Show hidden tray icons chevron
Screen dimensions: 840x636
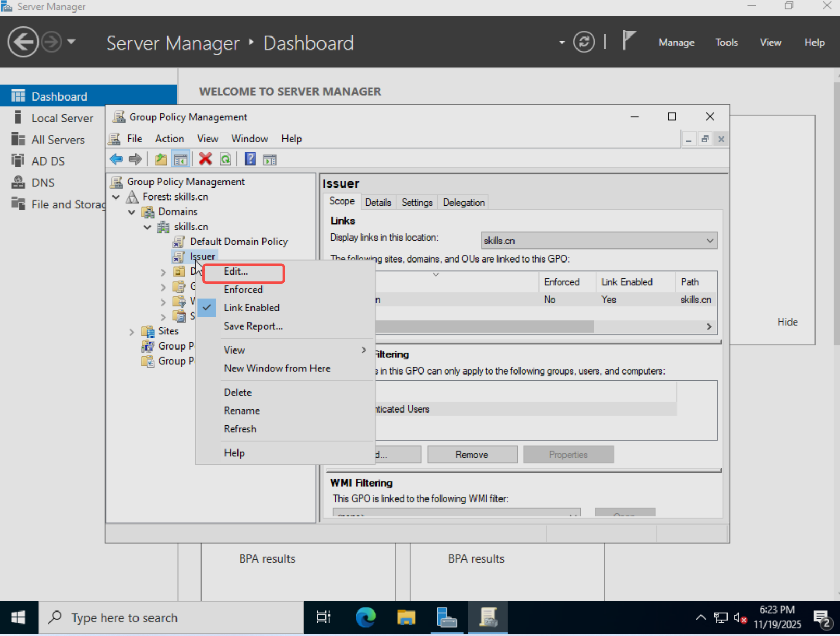tap(701, 618)
